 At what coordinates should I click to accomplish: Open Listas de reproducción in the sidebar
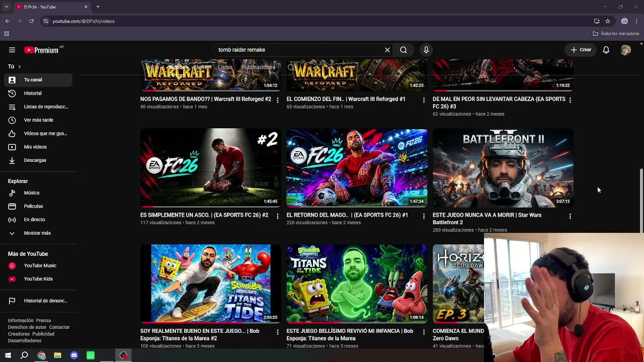click(x=38, y=107)
